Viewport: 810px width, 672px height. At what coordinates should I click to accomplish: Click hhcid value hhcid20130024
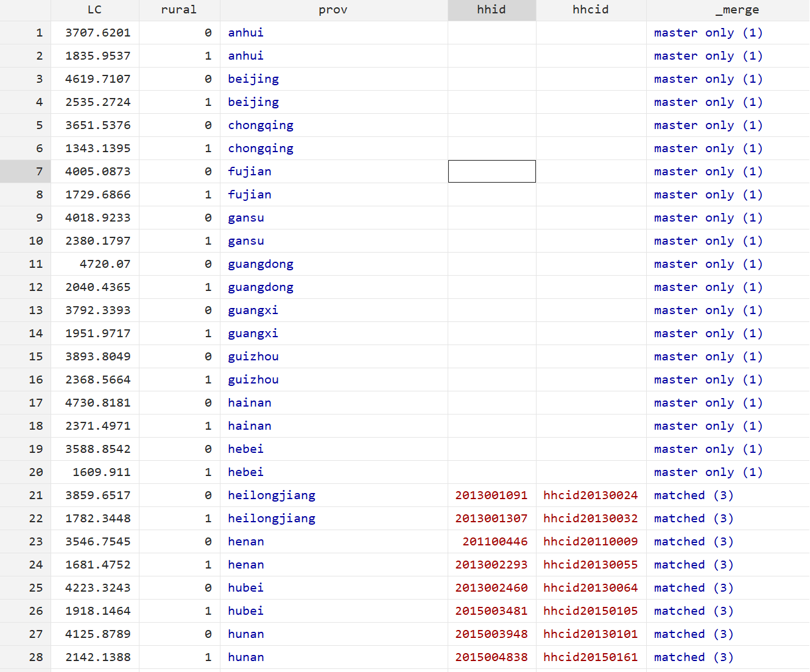coord(591,495)
